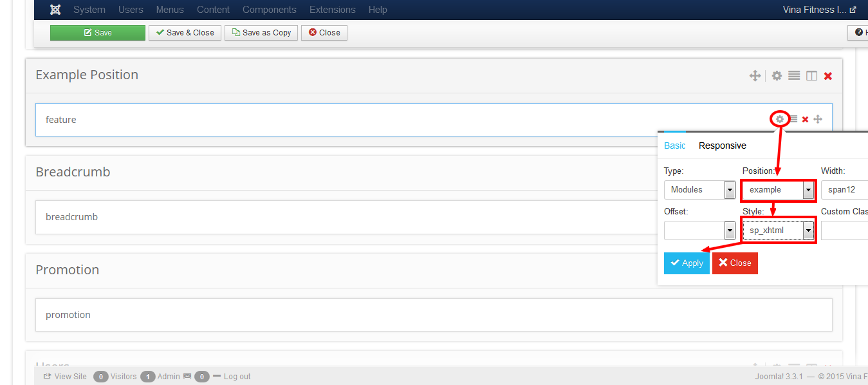Screen dimensions: 868x385
Task: Open the Extensions menu
Action: (332, 10)
